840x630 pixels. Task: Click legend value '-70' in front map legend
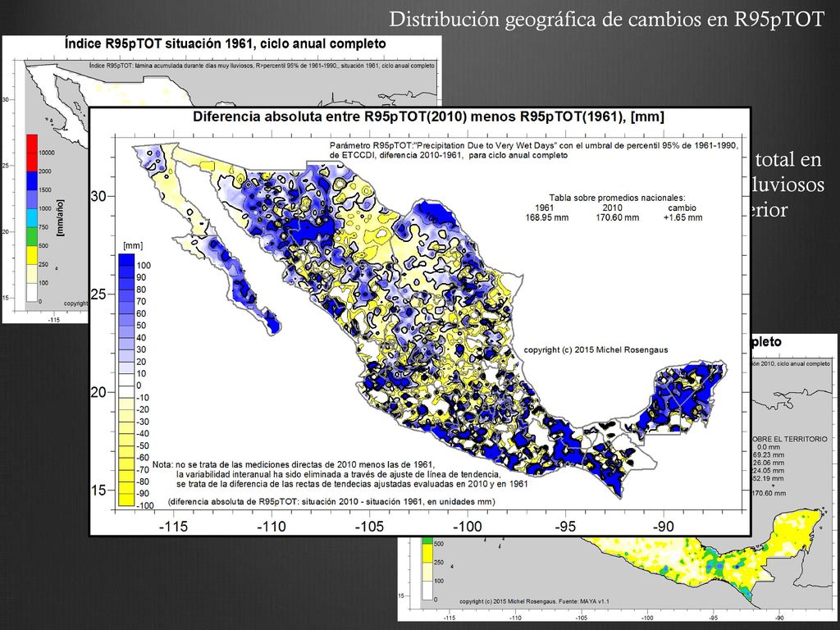pyautogui.click(x=143, y=469)
